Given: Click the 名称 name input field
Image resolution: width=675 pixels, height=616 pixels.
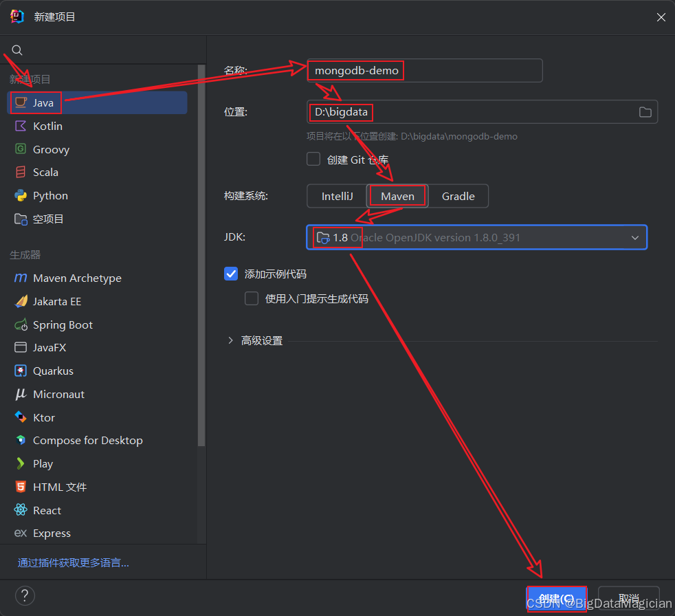Looking at the screenshot, I should [425, 70].
